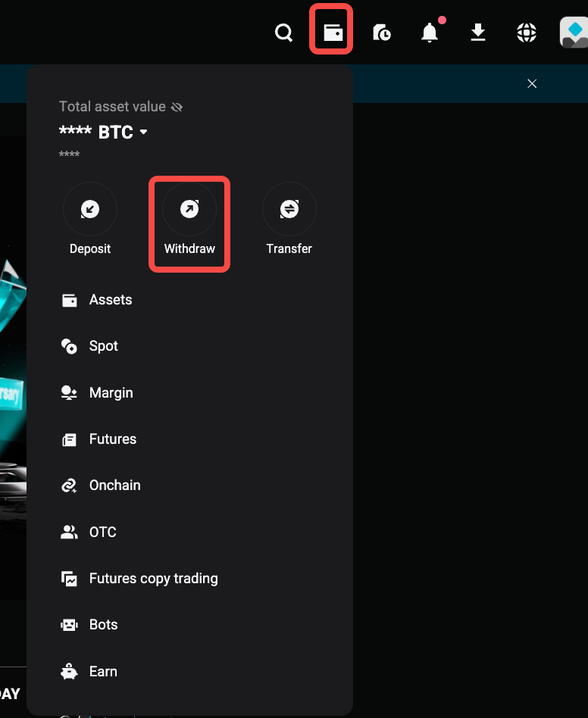Click the wallet assets icon in header

click(331, 32)
